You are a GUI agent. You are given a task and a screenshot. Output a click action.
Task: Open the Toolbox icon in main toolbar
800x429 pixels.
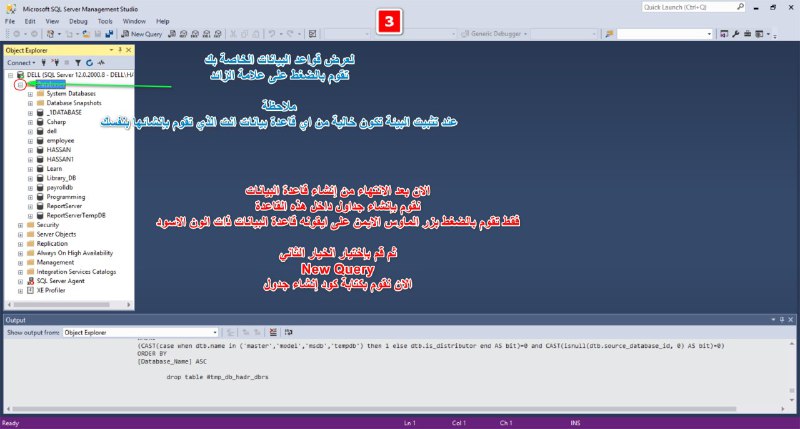coord(747,34)
